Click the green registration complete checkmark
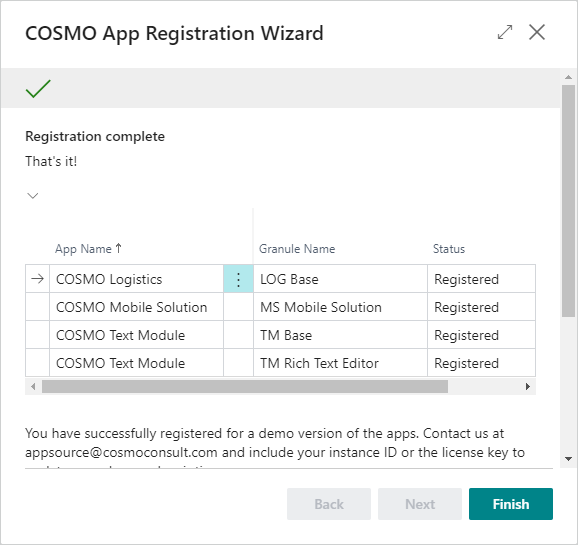578x545 pixels. pyautogui.click(x=38, y=88)
